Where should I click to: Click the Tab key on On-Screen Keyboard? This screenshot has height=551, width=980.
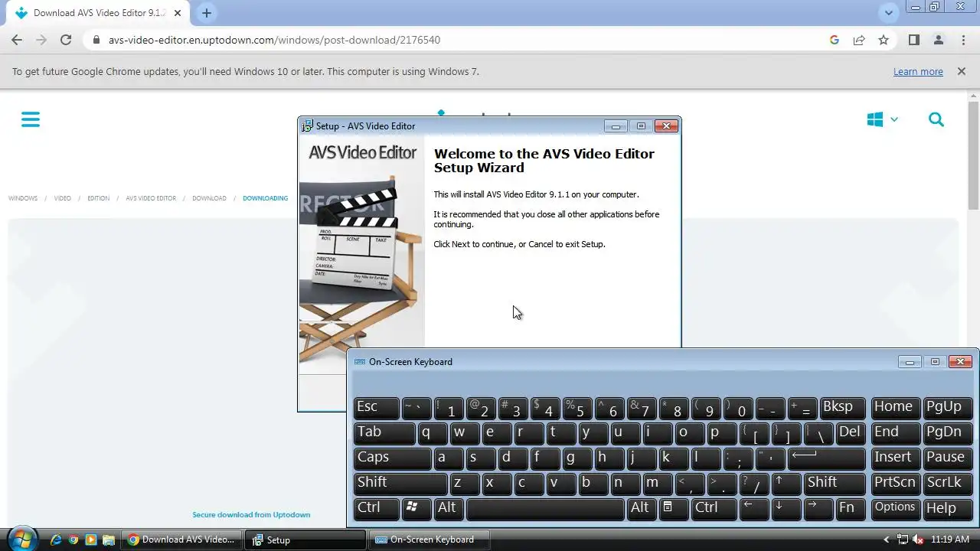pos(384,433)
